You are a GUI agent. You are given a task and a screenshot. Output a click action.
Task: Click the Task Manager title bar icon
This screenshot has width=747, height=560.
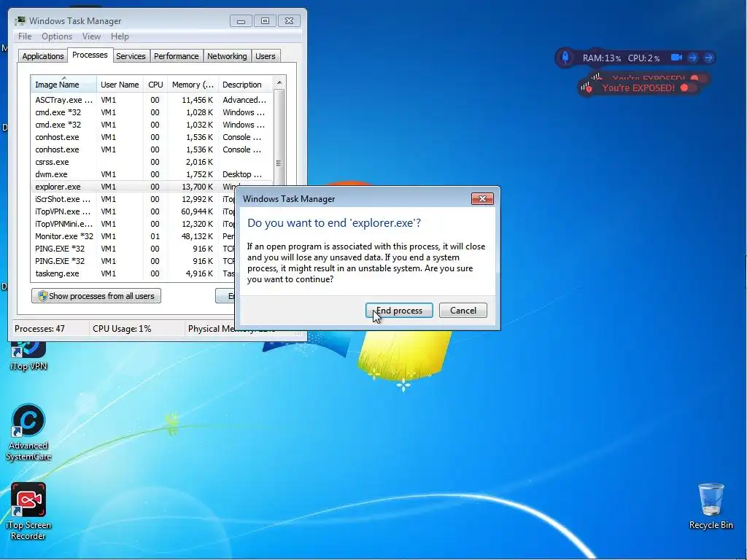20,21
